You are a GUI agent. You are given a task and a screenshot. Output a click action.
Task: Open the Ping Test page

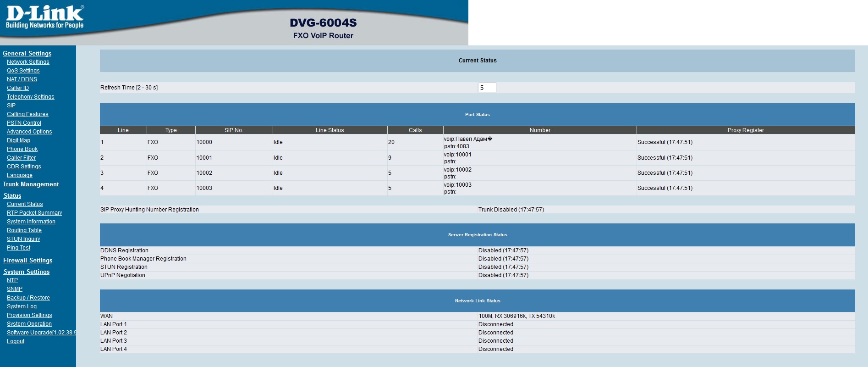pyautogui.click(x=18, y=248)
